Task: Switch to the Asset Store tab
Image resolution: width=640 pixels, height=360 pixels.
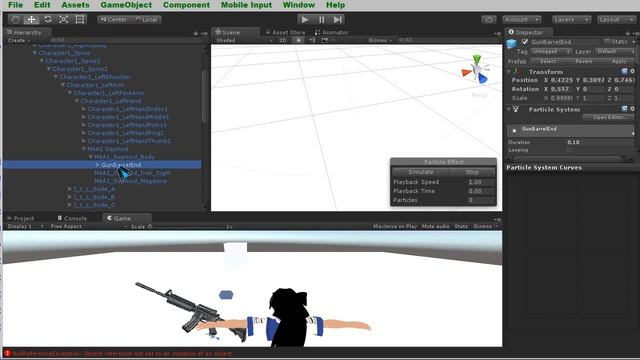Action: [x=285, y=32]
